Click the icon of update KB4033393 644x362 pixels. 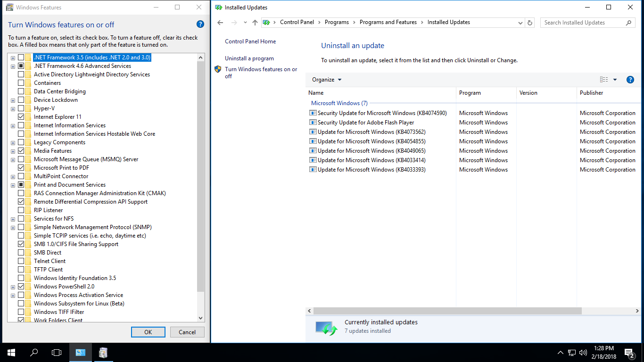[313, 170]
